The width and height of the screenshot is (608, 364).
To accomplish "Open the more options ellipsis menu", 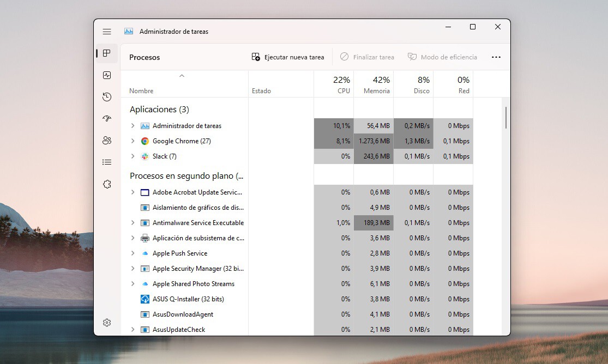I will 496,57.
